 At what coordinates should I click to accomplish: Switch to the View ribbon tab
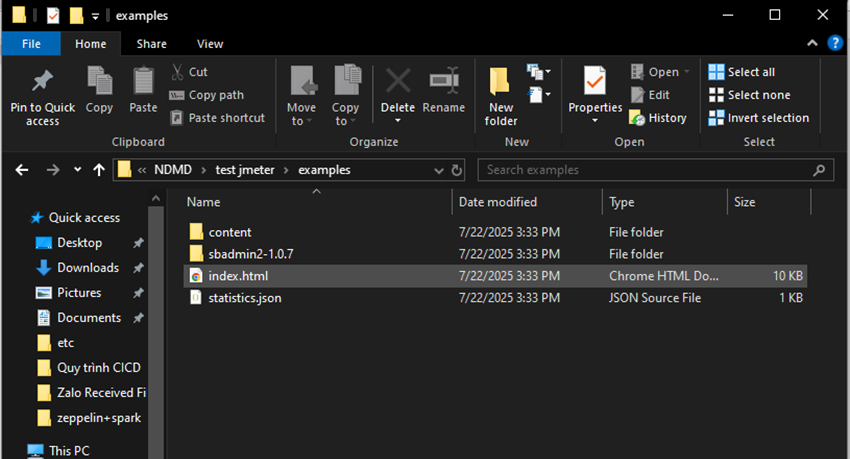point(210,44)
